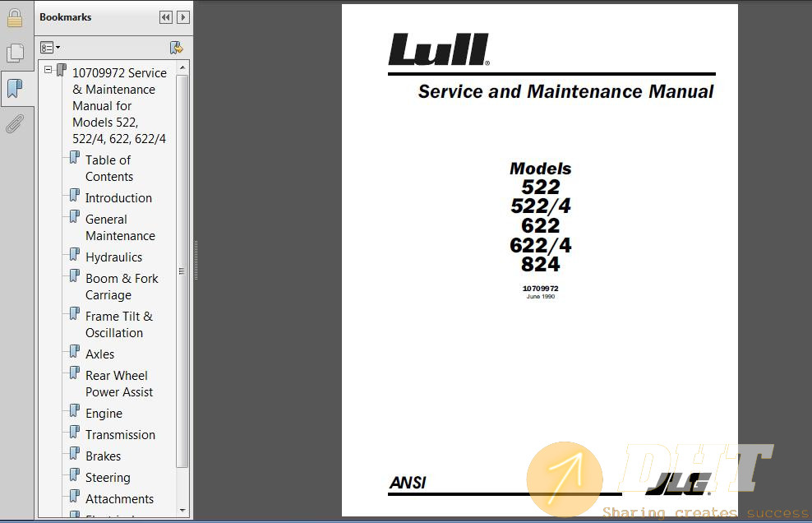Open the attachments paperclip panel

(15, 124)
